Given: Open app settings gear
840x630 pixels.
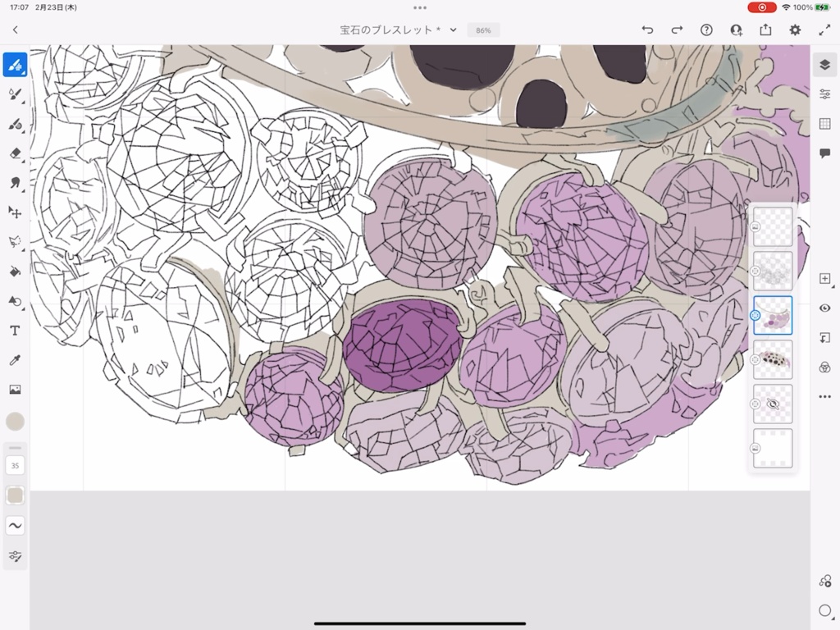Looking at the screenshot, I should (795, 30).
